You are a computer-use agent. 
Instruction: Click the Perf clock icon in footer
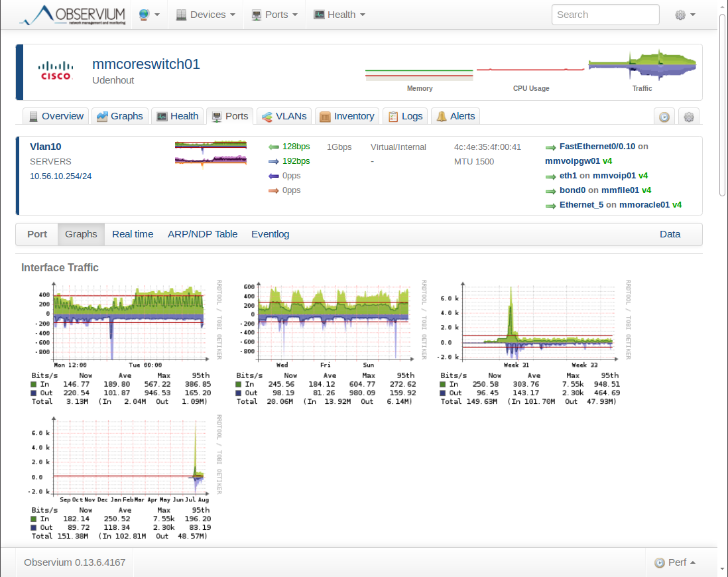tap(660, 562)
